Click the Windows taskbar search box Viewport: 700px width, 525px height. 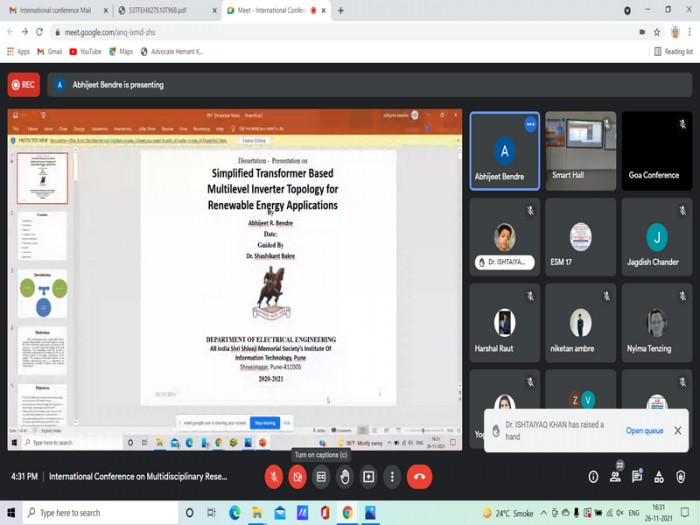click(x=99, y=512)
